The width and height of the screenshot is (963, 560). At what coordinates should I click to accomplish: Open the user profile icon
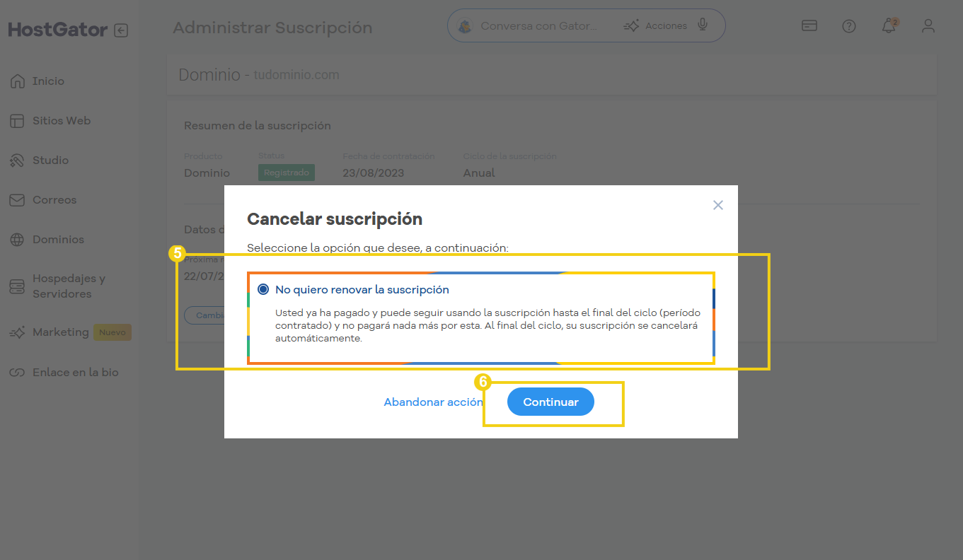[928, 26]
